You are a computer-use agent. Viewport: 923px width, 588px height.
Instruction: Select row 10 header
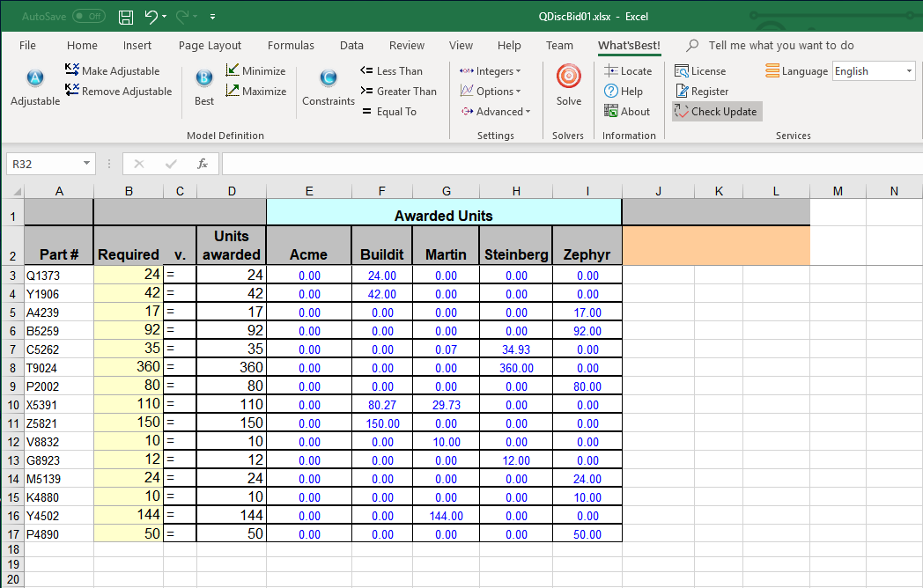12,405
